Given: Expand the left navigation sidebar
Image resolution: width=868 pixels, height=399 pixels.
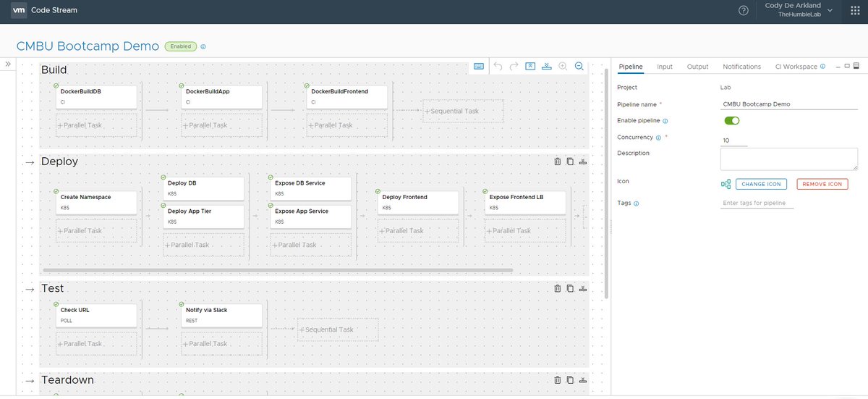Looking at the screenshot, I should coord(8,64).
